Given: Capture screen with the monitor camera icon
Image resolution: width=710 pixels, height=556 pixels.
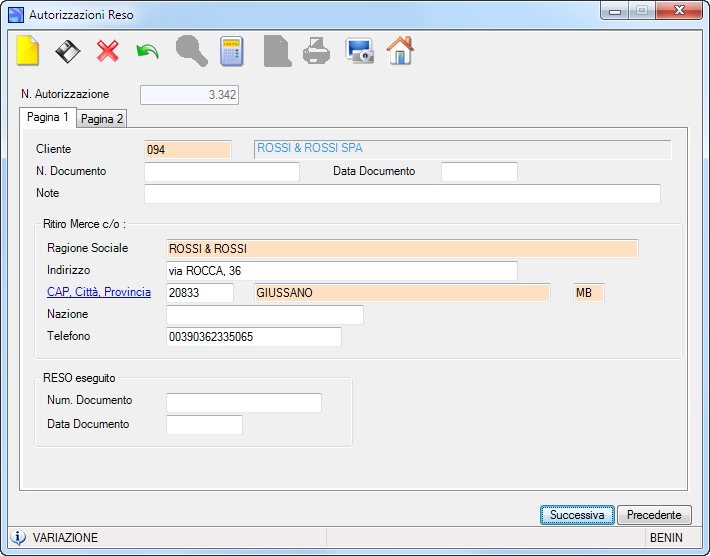Looking at the screenshot, I should [360, 51].
